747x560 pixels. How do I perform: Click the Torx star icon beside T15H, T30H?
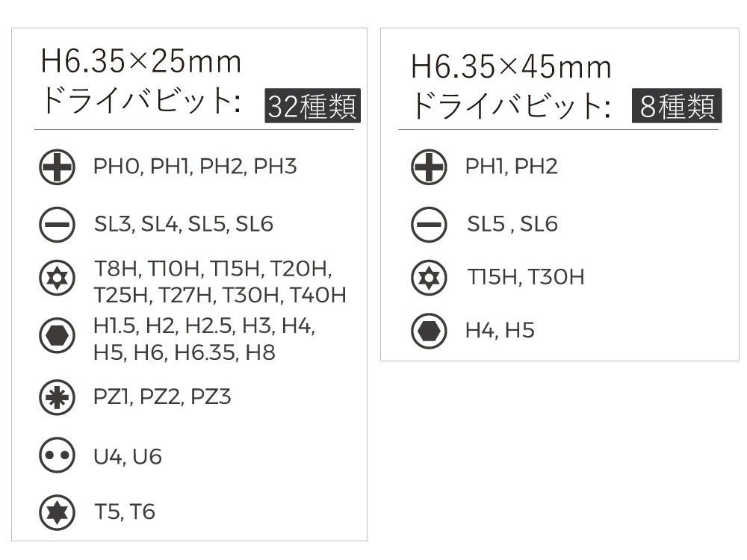429,278
